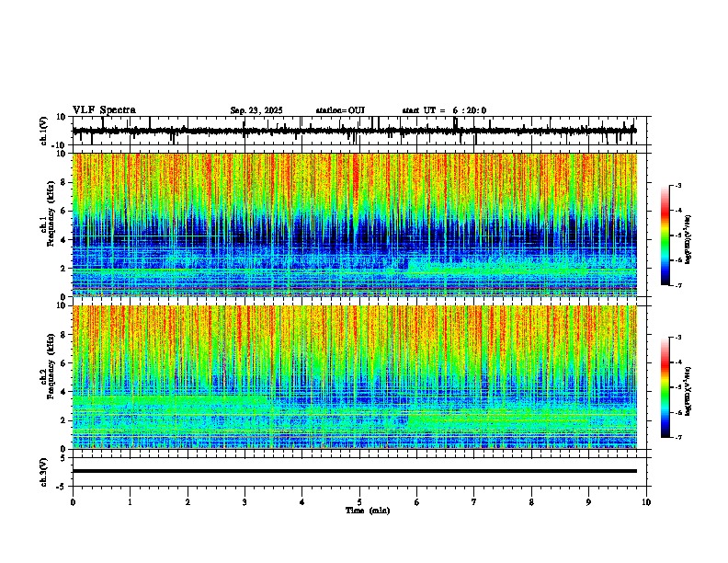The image size is (728, 563).
Task: Click the 'Time (min)' axis label
Action: coord(368,511)
